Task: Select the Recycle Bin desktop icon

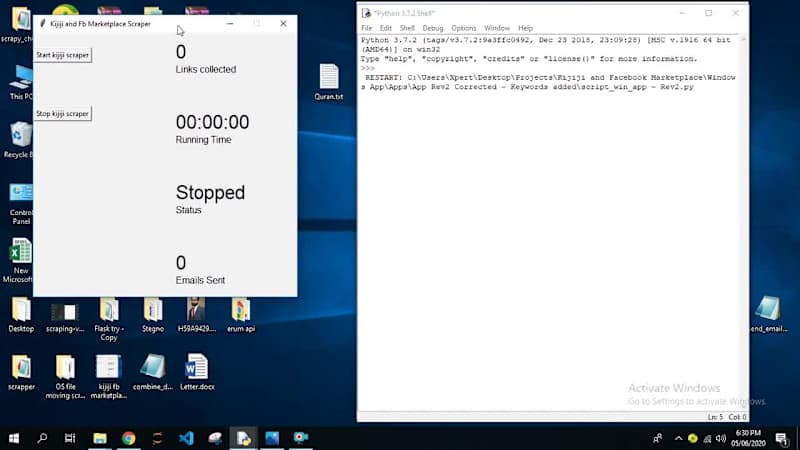Action: pos(19,140)
